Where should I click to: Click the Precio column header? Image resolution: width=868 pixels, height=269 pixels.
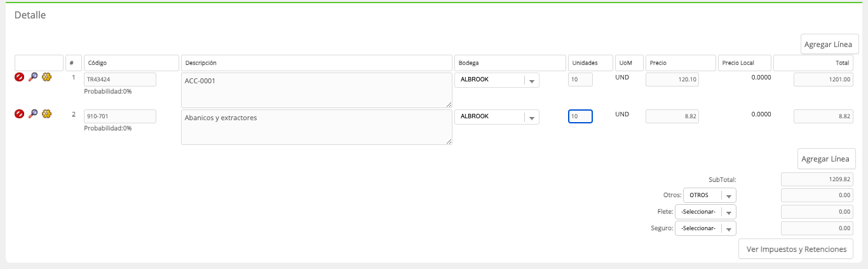pos(681,63)
